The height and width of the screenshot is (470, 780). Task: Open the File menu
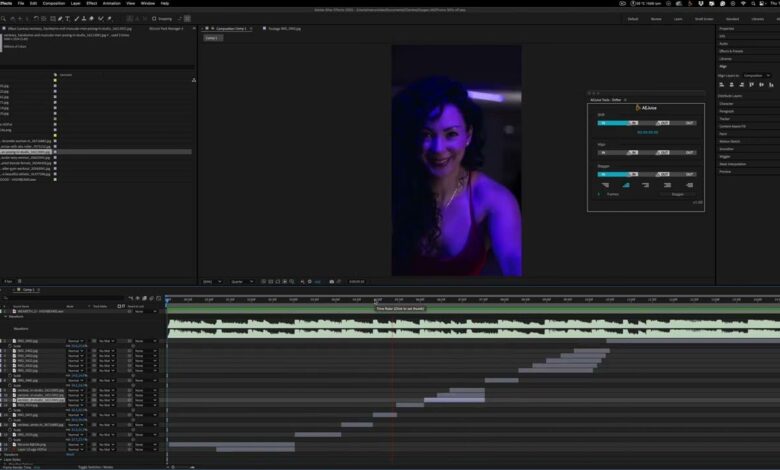[21, 3]
